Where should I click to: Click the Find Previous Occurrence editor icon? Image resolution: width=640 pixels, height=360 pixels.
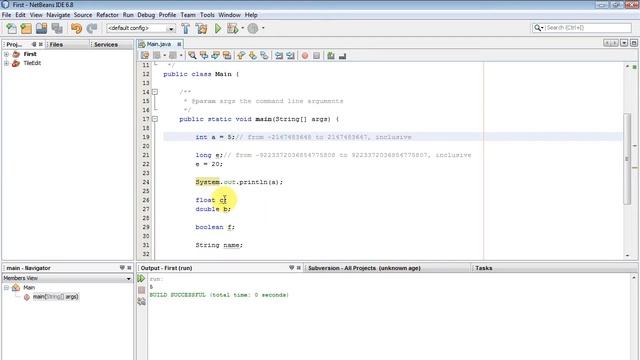coord(204,56)
